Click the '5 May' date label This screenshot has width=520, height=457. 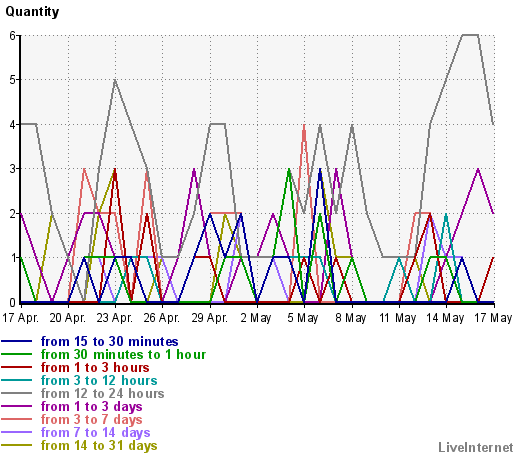pos(303,318)
